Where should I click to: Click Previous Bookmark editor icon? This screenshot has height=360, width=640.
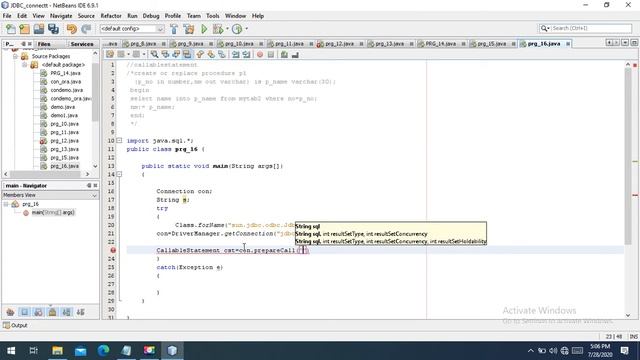click(x=200, y=54)
